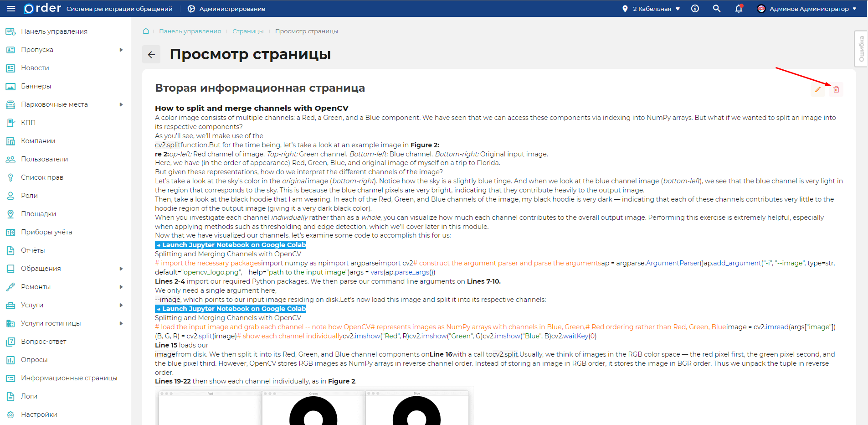Click the back arrow next to Просмотр страницы
The width and height of the screenshot is (868, 425).
tap(151, 54)
